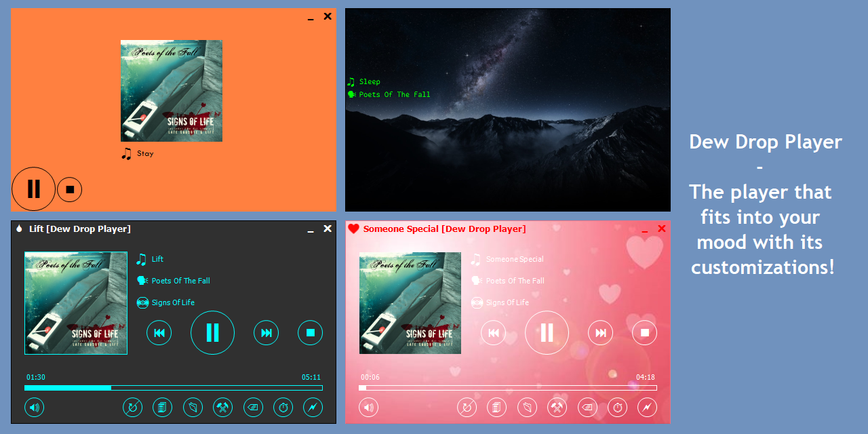The width and height of the screenshot is (868, 434).
Task: Open the sleep timer icon in the pink player
Action: 617,408
